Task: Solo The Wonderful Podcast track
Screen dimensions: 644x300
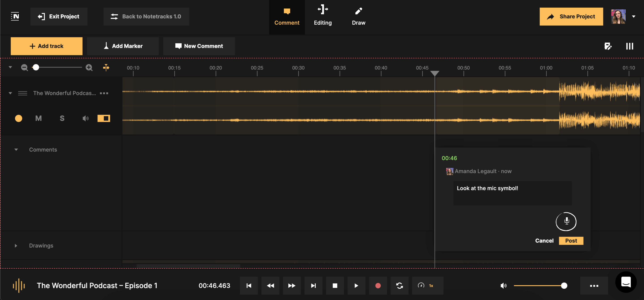Action: click(62, 118)
